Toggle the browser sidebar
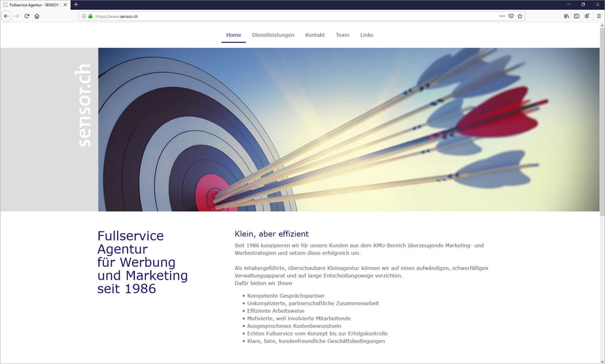This screenshot has width=605, height=364. 576,16
